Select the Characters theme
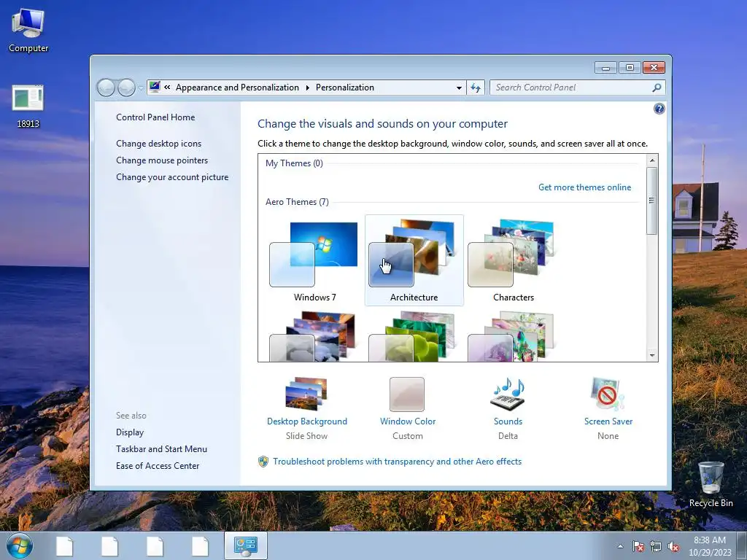Viewport: 747px width, 560px height. click(x=513, y=260)
